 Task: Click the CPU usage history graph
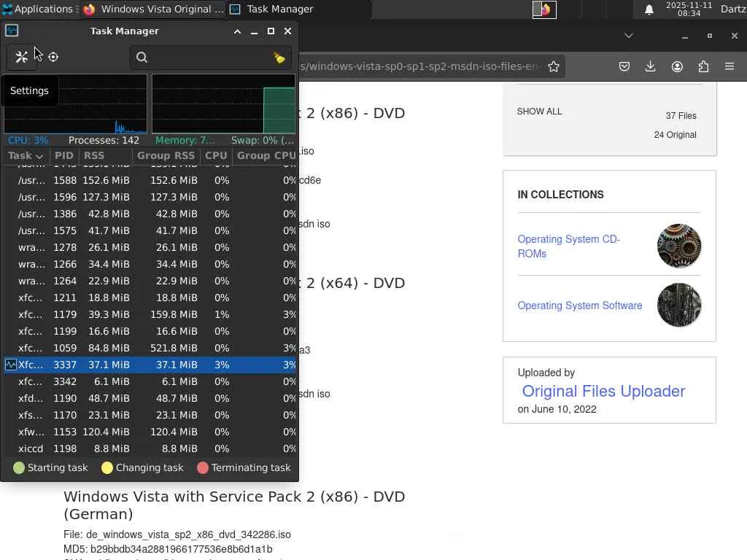75,104
